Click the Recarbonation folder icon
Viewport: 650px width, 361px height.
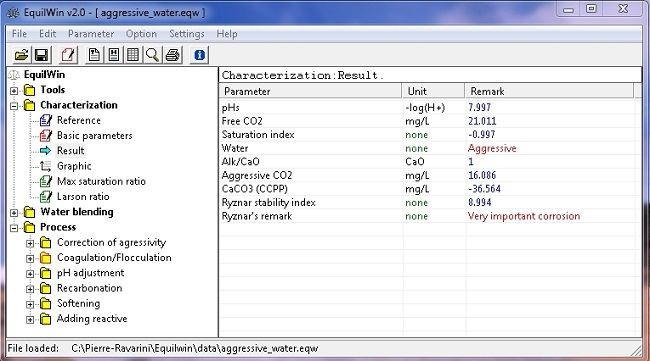click(x=46, y=288)
